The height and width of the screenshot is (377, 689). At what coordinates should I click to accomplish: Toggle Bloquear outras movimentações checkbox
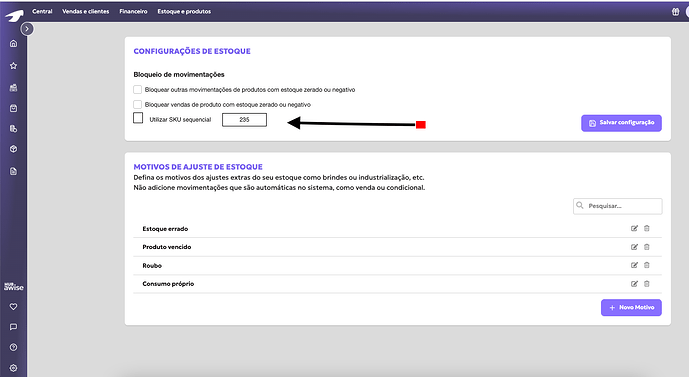[138, 90]
